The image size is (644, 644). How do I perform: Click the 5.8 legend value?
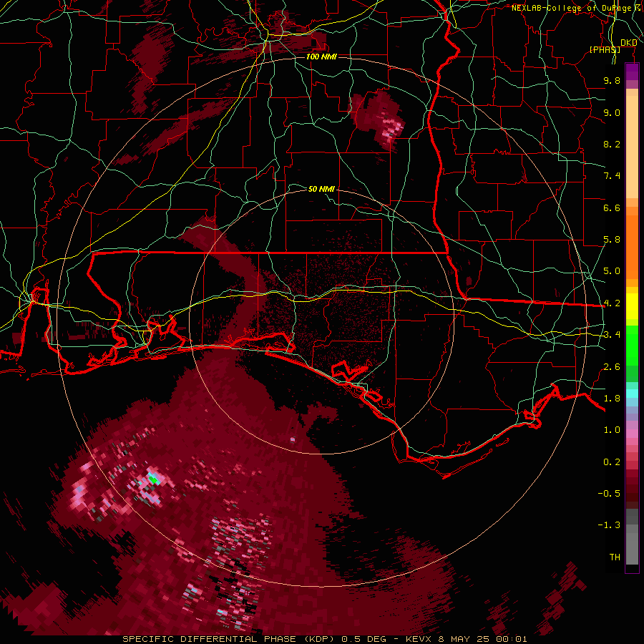612,240
